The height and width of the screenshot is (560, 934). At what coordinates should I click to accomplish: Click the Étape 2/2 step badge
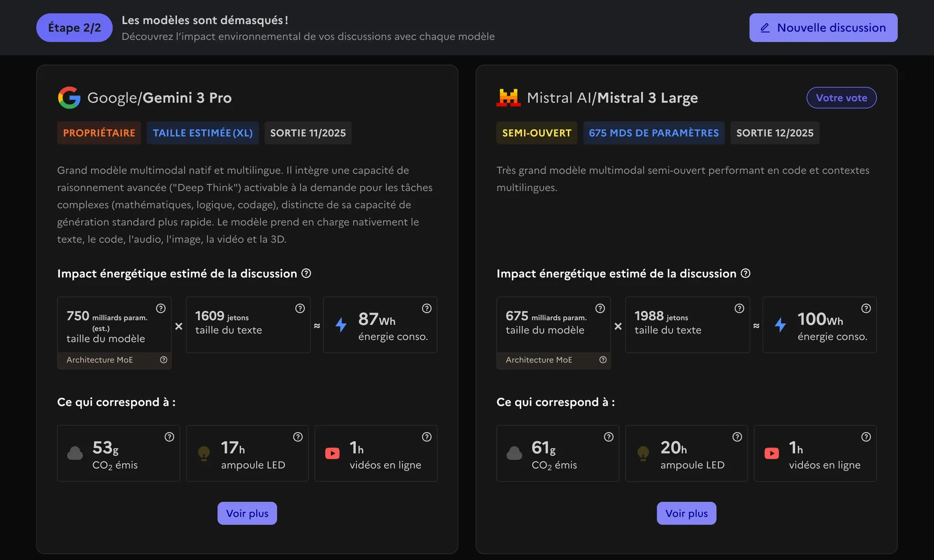[x=74, y=28]
